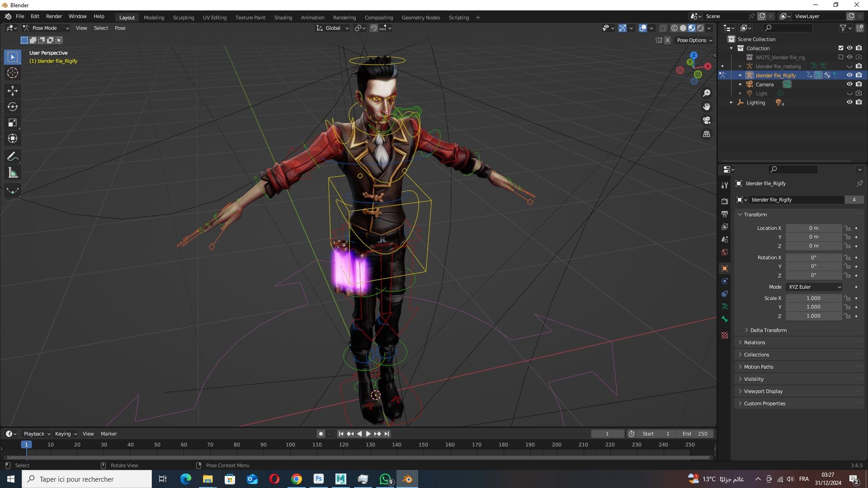Toggle X-ray display in viewport header
This screenshot has width=868, height=488.
[663, 28]
